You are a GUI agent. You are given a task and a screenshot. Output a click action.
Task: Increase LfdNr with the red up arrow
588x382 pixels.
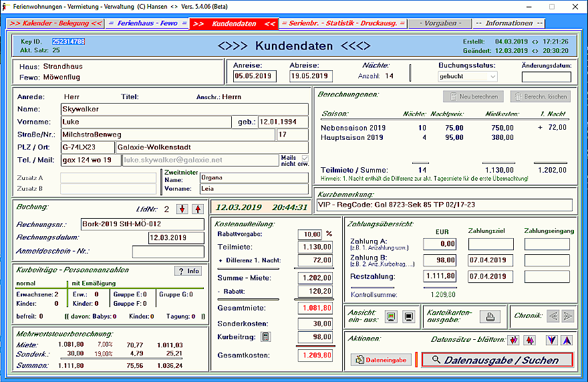(197, 209)
